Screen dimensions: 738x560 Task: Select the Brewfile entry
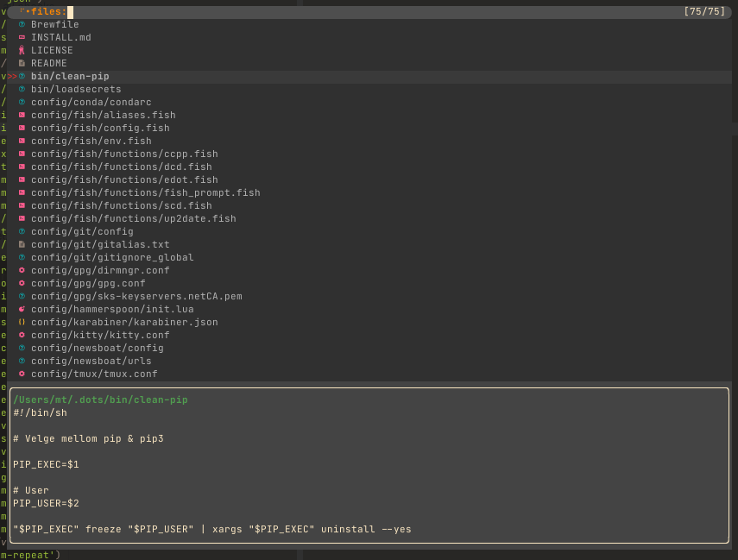pyautogui.click(x=55, y=24)
